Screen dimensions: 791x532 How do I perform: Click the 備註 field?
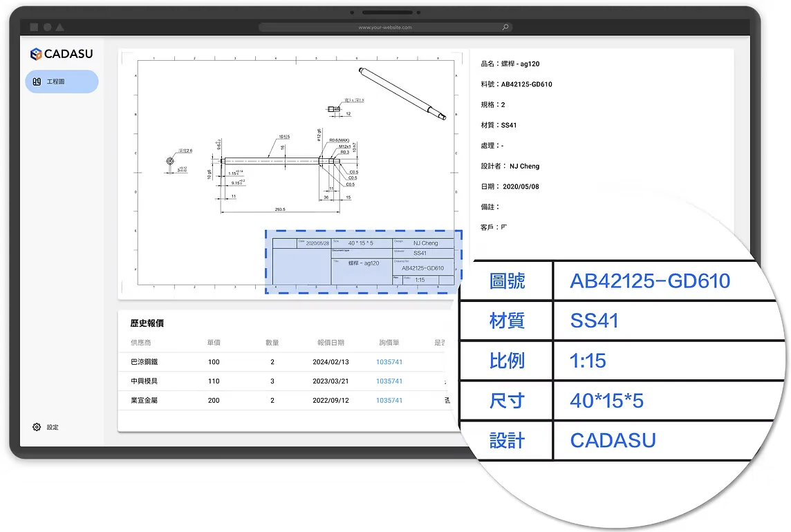pos(490,207)
